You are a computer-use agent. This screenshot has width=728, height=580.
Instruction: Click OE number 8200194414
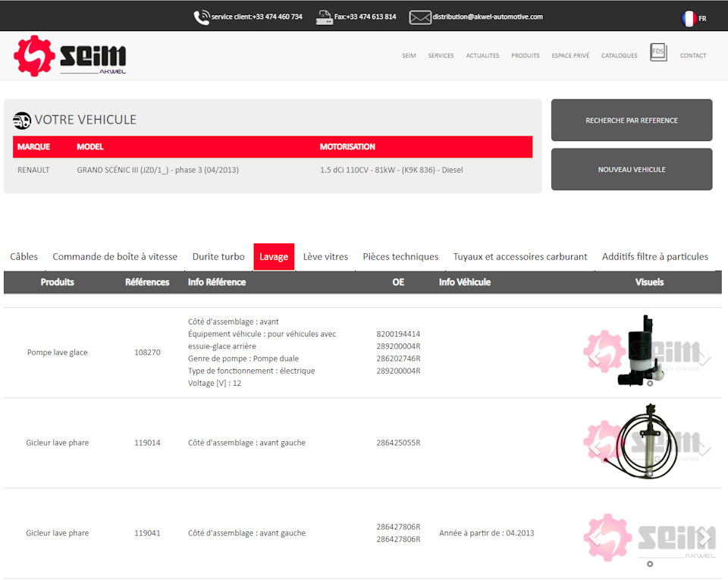[x=398, y=334]
